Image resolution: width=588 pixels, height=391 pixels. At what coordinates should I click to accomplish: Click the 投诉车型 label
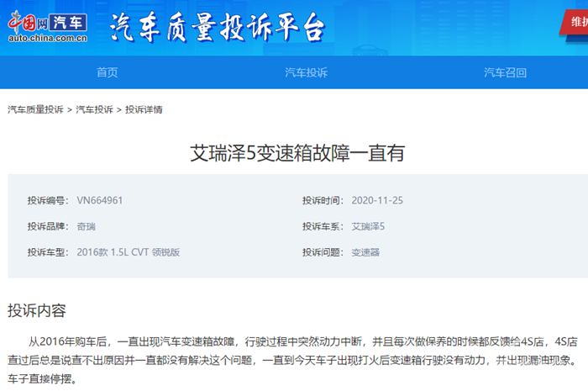pyautogui.click(x=48, y=252)
